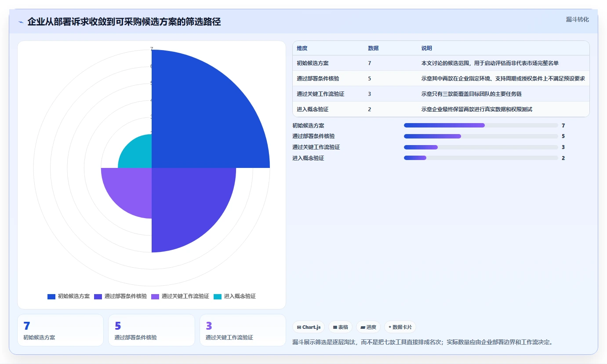Click the 通过部署条件核验 label in the progress list
The height and width of the screenshot is (364, 607).
click(313, 136)
